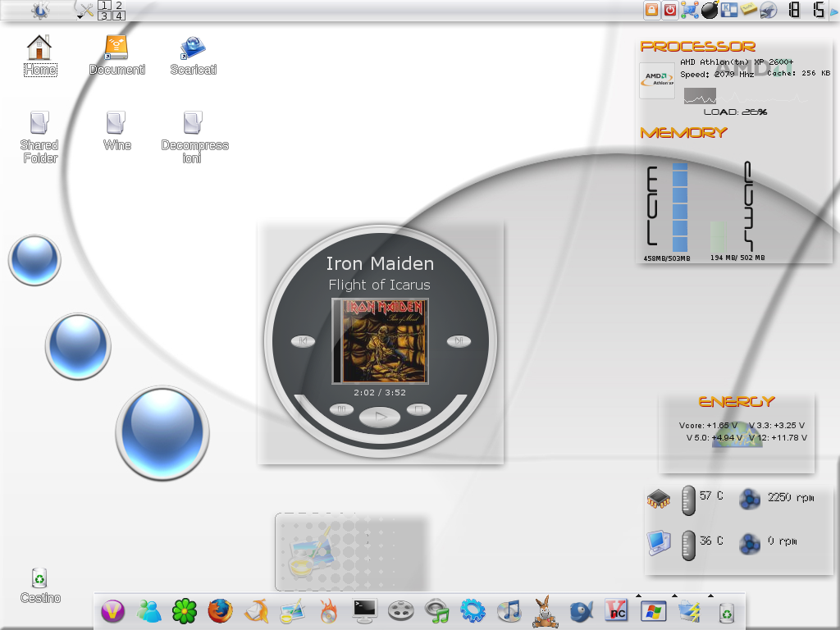Launch the blue gear app in dock
Viewport: 840px width, 630px height.
pos(473,611)
